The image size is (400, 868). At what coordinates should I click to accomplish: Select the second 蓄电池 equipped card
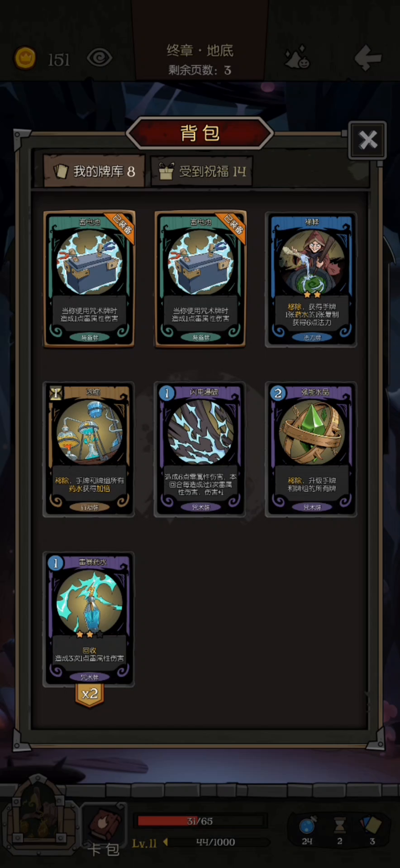(x=200, y=279)
